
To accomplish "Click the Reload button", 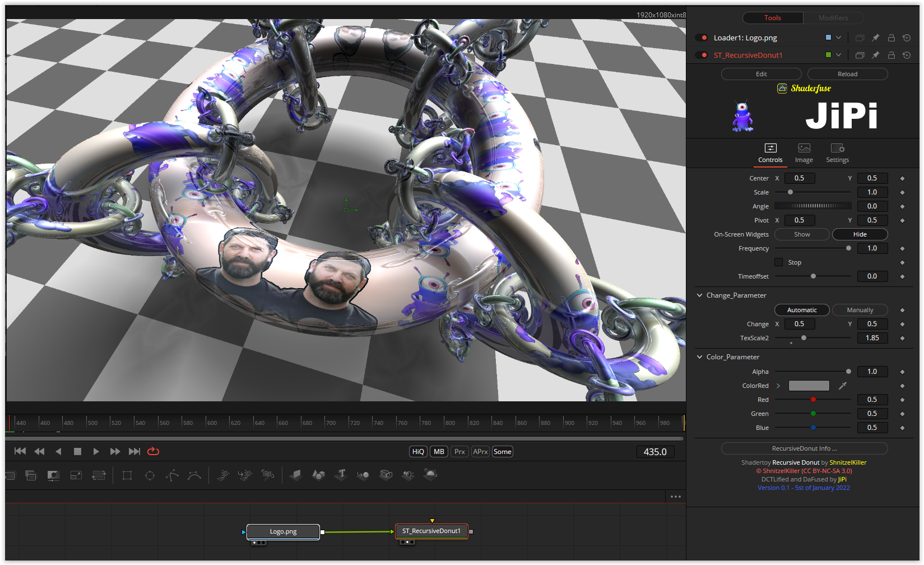I will click(847, 74).
